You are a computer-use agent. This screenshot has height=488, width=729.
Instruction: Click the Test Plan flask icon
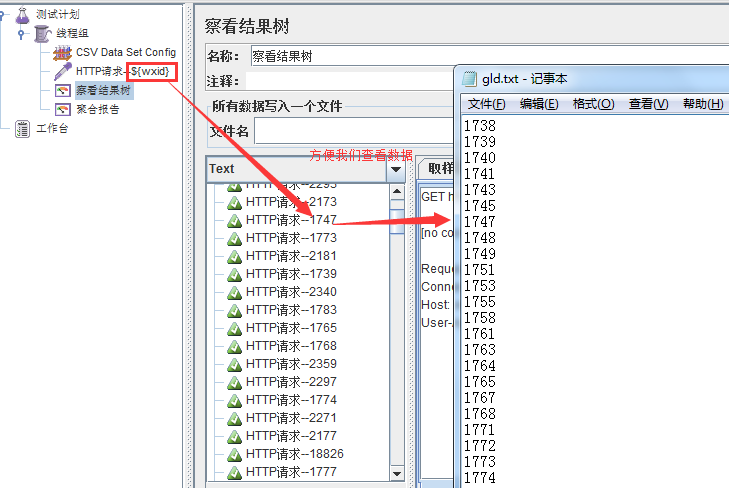pyautogui.click(x=22, y=15)
